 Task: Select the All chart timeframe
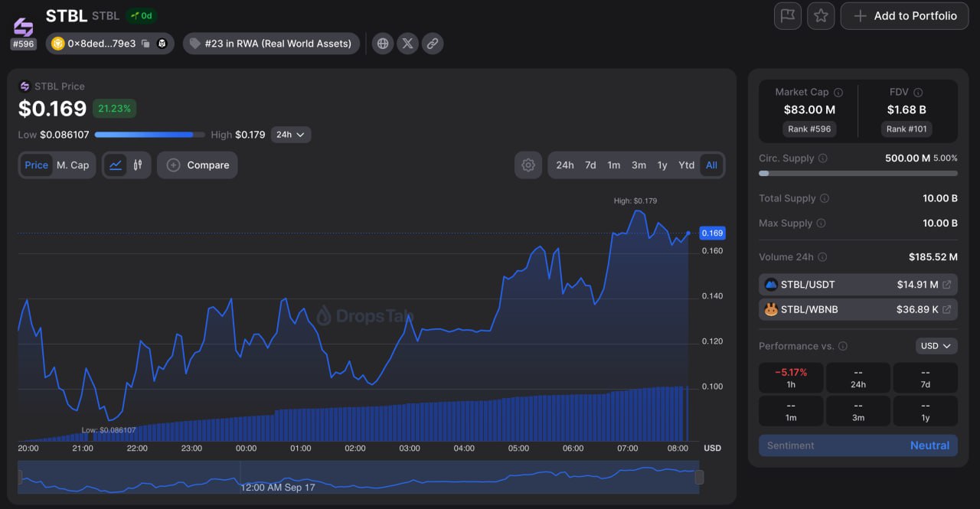711,165
